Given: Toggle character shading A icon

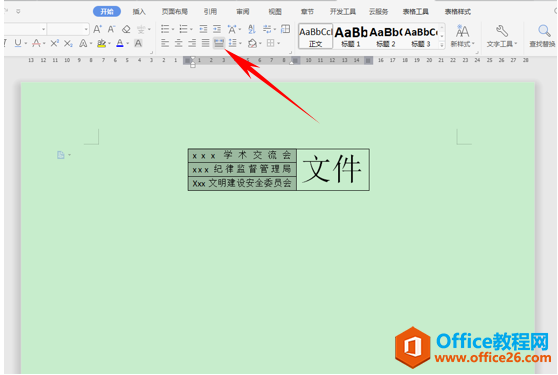Looking at the screenshot, I should (138, 43).
